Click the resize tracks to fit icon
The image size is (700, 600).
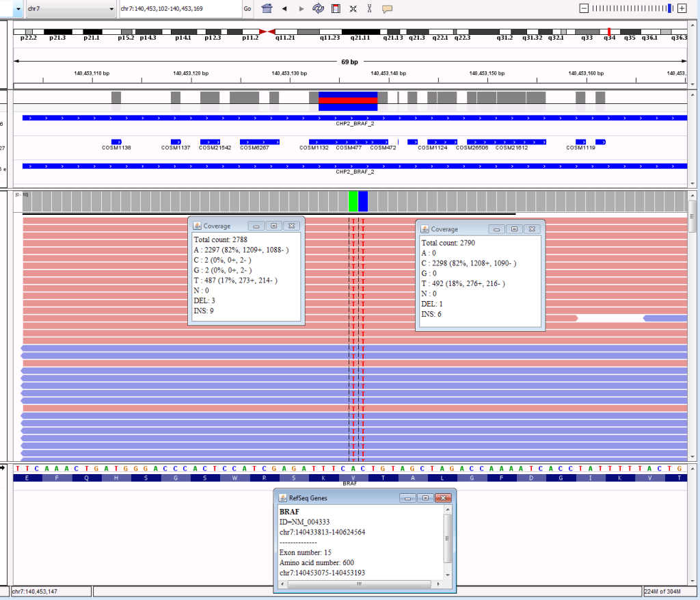(x=353, y=9)
